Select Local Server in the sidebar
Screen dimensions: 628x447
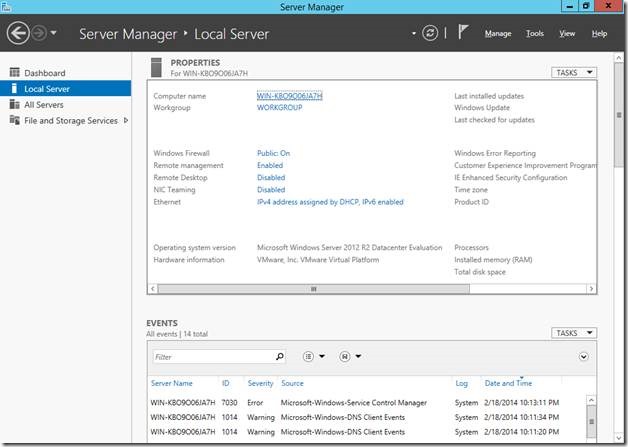pos(65,89)
